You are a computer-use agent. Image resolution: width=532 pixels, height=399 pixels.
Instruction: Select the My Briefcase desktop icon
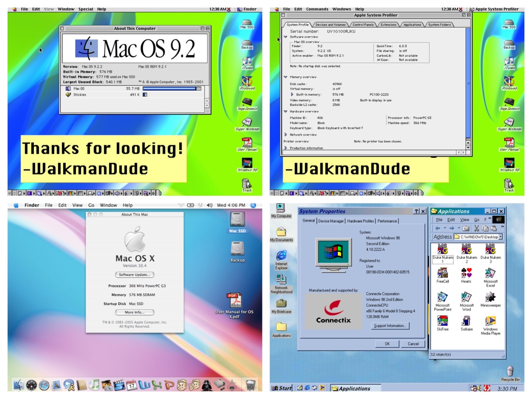[x=281, y=304]
